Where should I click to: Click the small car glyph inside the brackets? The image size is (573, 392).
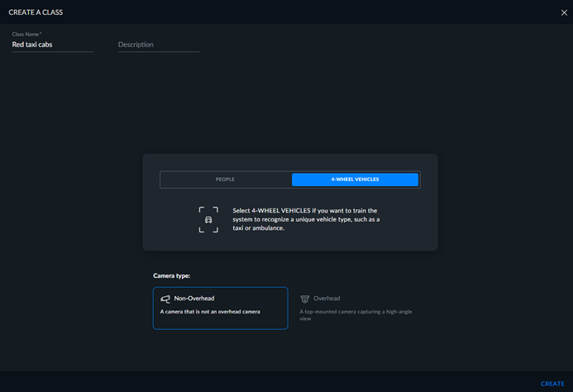(x=208, y=220)
